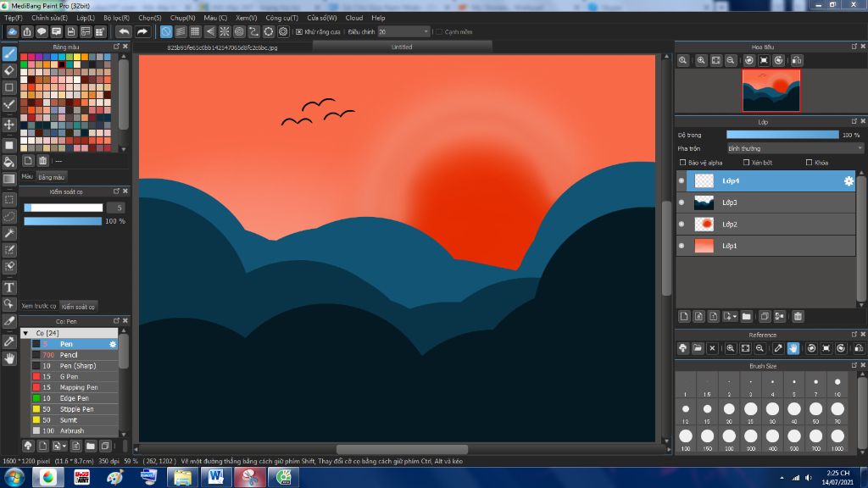Open a reference image file with folder icon
The image size is (868, 488).
pyautogui.click(x=698, y=348)
